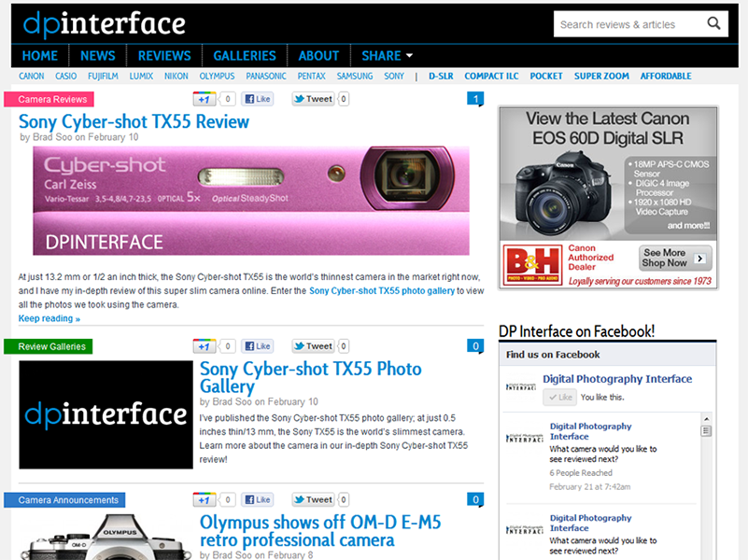Click the pink Cyber-shot camera image
The width and height of the screenshot is (748, 560).
click(x=251, y=201)
